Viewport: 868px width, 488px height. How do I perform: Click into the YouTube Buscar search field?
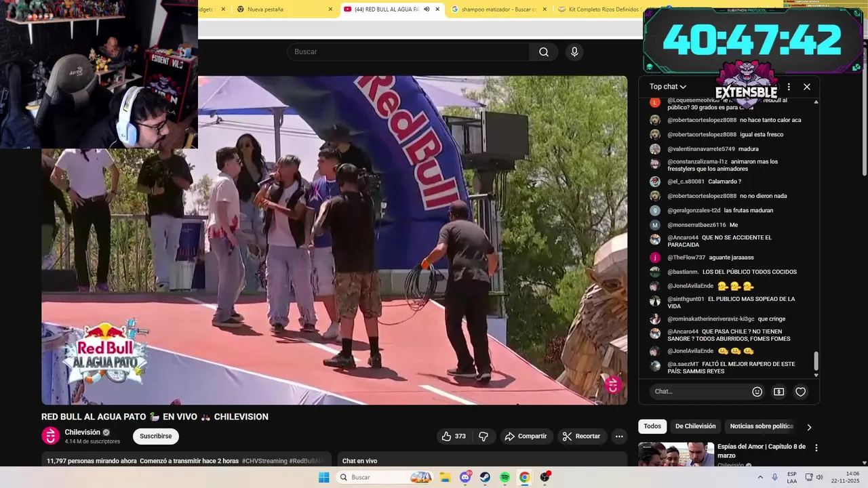point(408,52)
